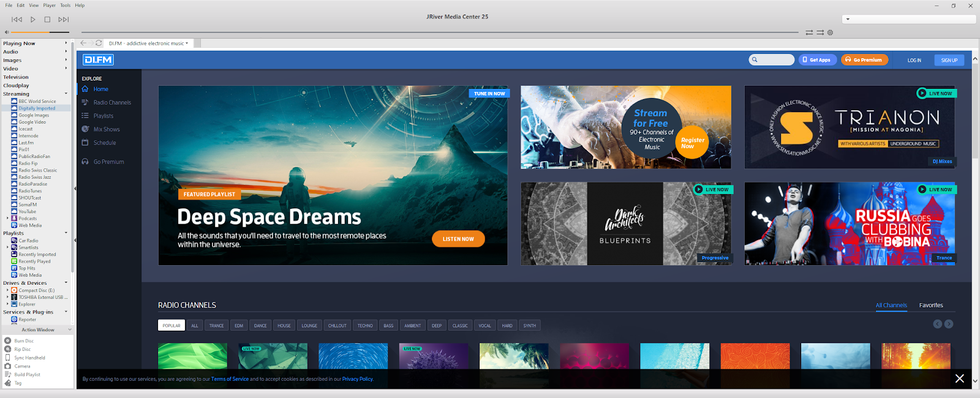The height and width of the screenshot is (398, 980).
Task: Go back with the browser back arrow
Action: point(83,43)
